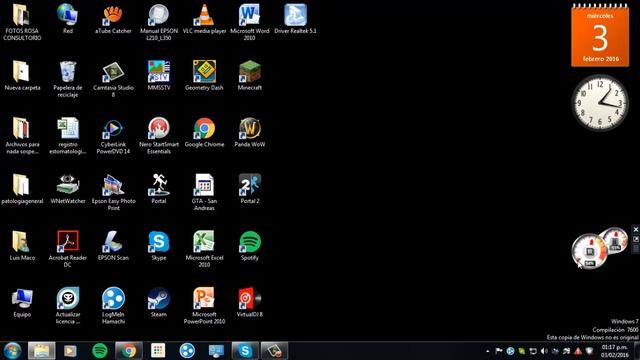This screenshot has height=360, width=640.
Task: Select the Geometry Dash shortcut
Action: pyautogui.click(x=204, y=76)
